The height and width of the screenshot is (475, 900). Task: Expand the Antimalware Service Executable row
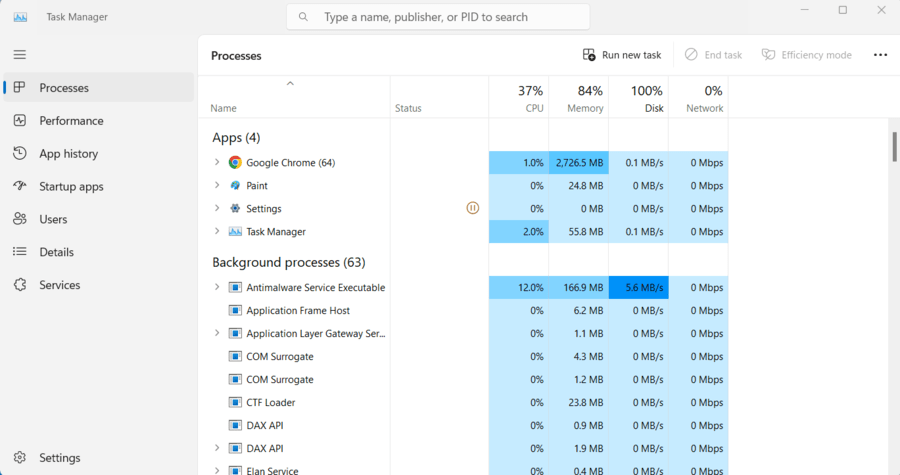217,288
